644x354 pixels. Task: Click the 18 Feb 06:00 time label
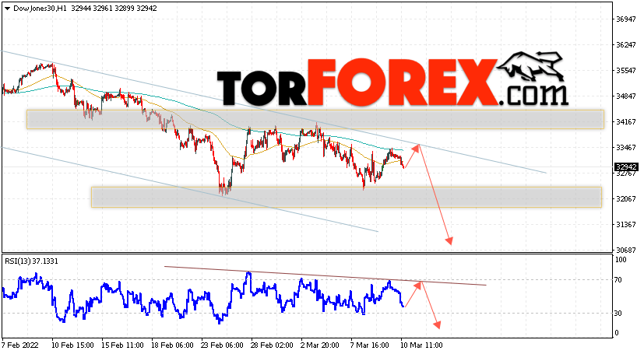(x=172, y=345)
